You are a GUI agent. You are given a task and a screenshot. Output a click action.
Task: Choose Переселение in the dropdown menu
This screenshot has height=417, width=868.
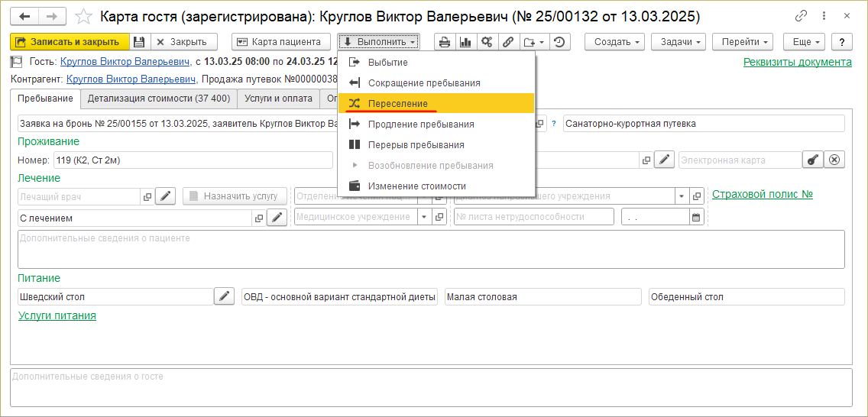click(436, 103)
